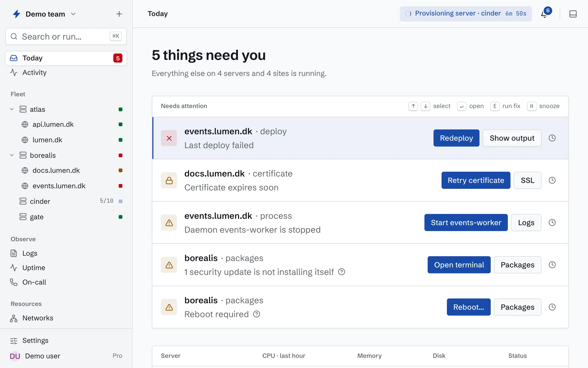588x368 pixels.
Task: Snooze the security update item
Action: click(552, 265)
